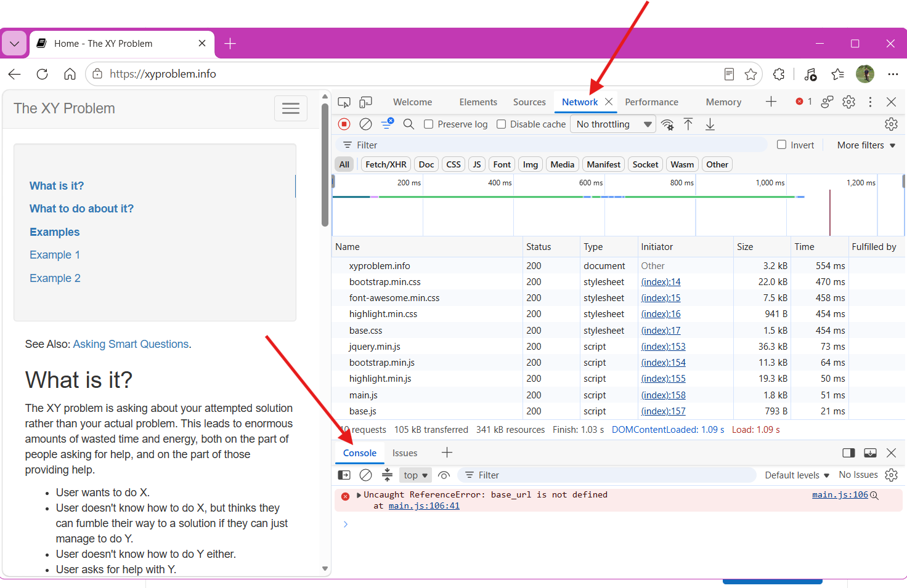The image size is (907, 588).
Task: Open the page hamburger navigation menu
Action: coord(291,109)
